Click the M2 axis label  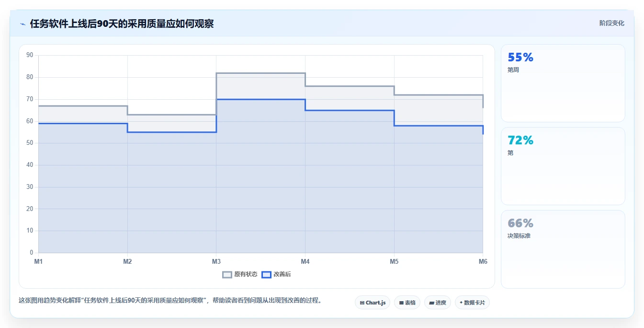127,261
